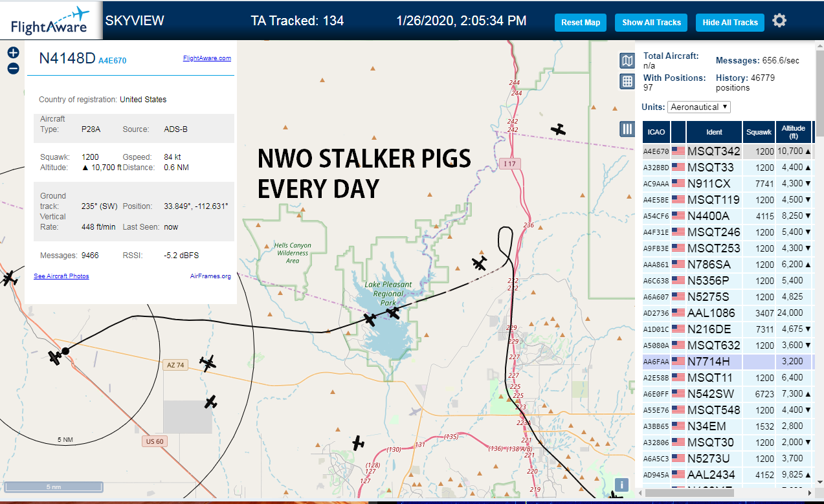The image size is (824, 504).
Task: Select the N4400A aircraft row
Action: pyautogui.click(x=728, y=216)
